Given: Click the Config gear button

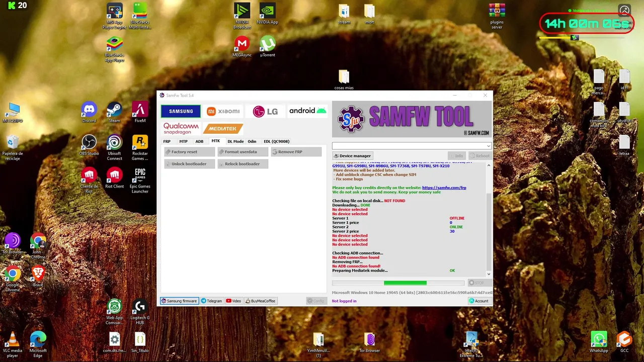Looking at the screenshot, I should tap(316, 301).
